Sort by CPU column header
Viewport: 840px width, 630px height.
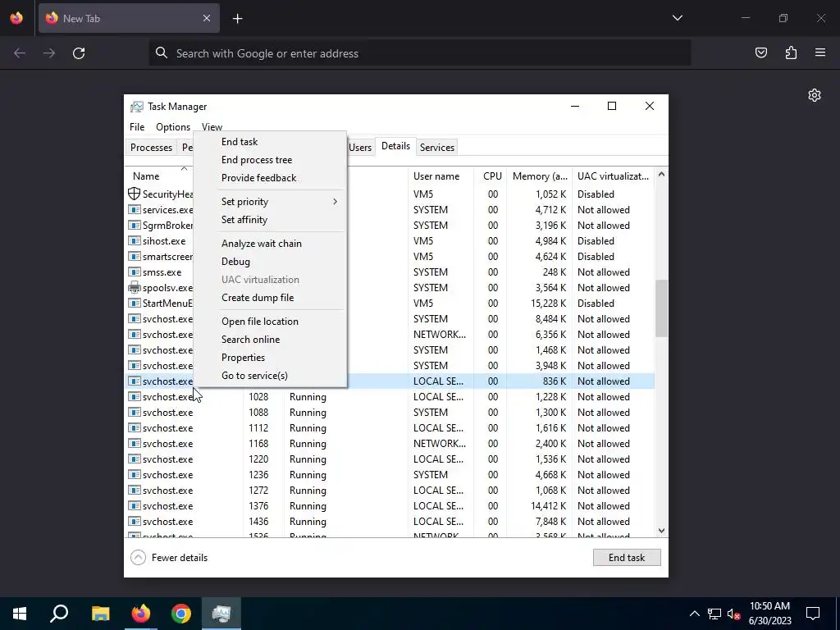pyautogui.click(x=492, y=176)
